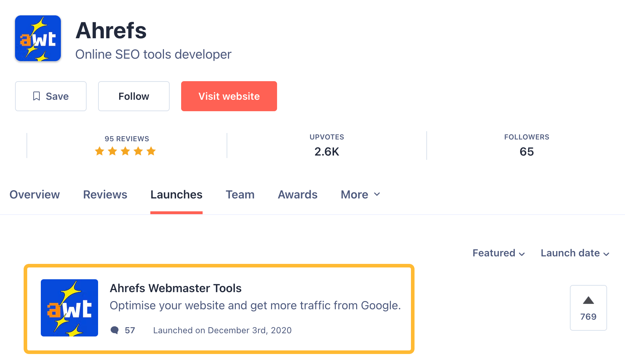Click the upvote triangle arrow
625x364 pixels.
click(x=588, y=300)
